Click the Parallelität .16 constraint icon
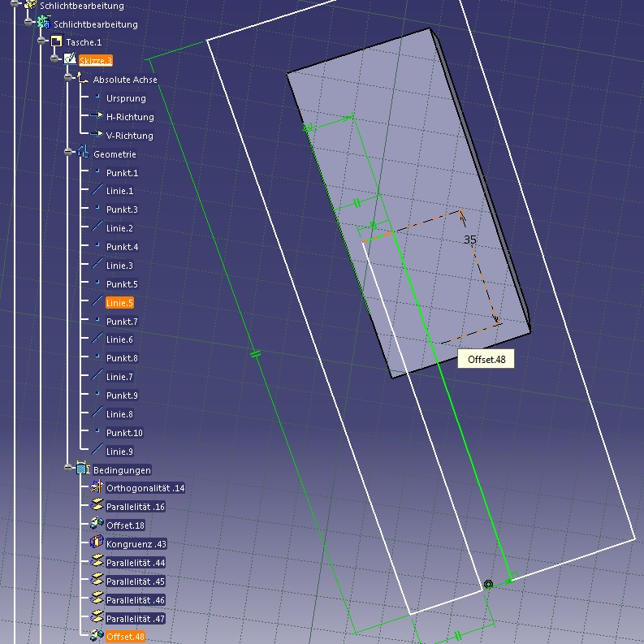Image resolution: width=644 pixels, height=644 pixels. click(x=97, y=505)
